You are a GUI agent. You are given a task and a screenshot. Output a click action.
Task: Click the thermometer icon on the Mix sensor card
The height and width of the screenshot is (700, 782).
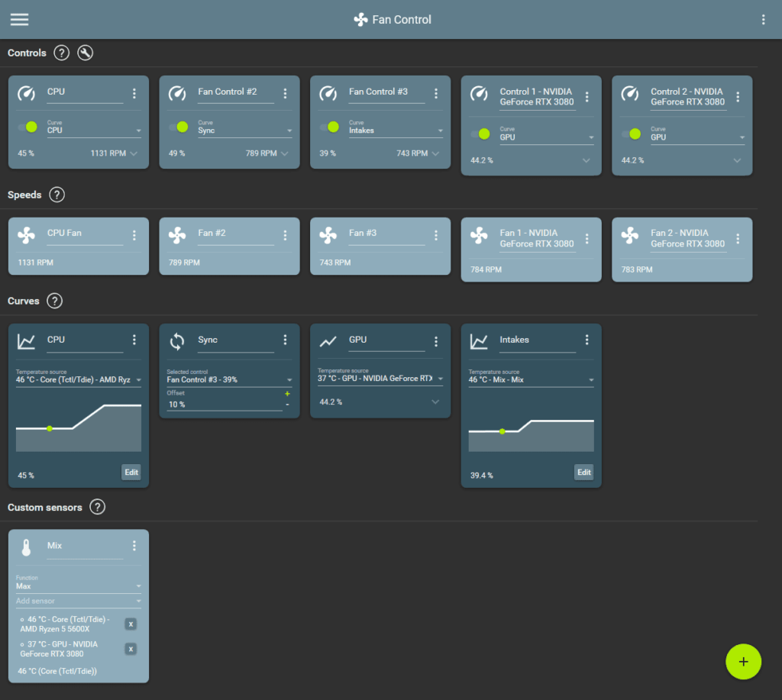tap(25, 546)
